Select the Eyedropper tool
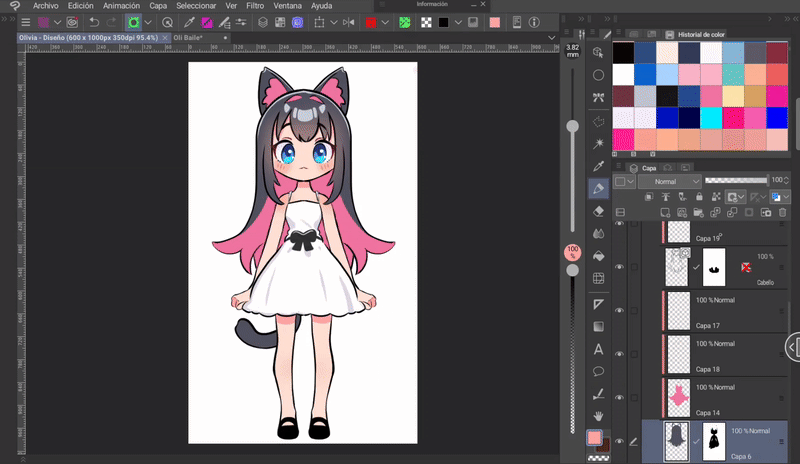This screenshot has width=800, height=464. [599, 165]
